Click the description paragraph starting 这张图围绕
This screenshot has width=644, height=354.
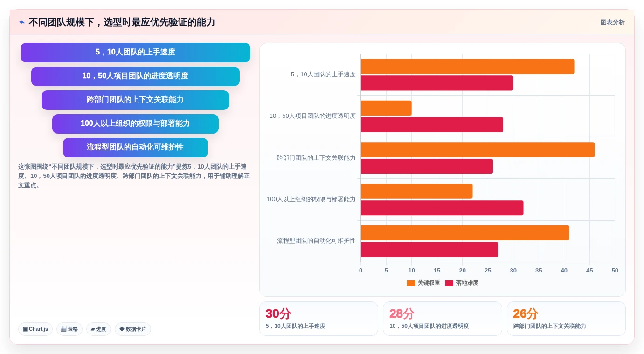(134, 176)
